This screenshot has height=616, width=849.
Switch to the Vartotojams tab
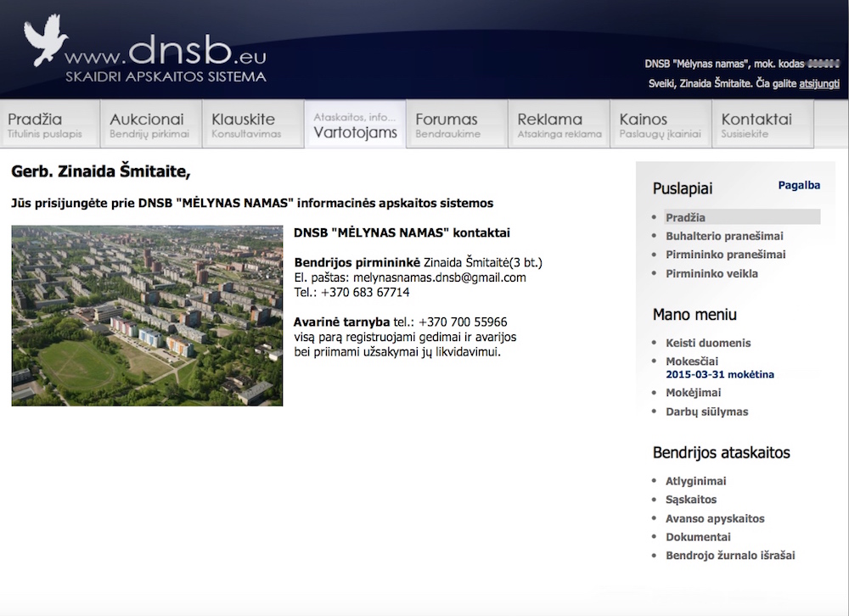(355, 125)
